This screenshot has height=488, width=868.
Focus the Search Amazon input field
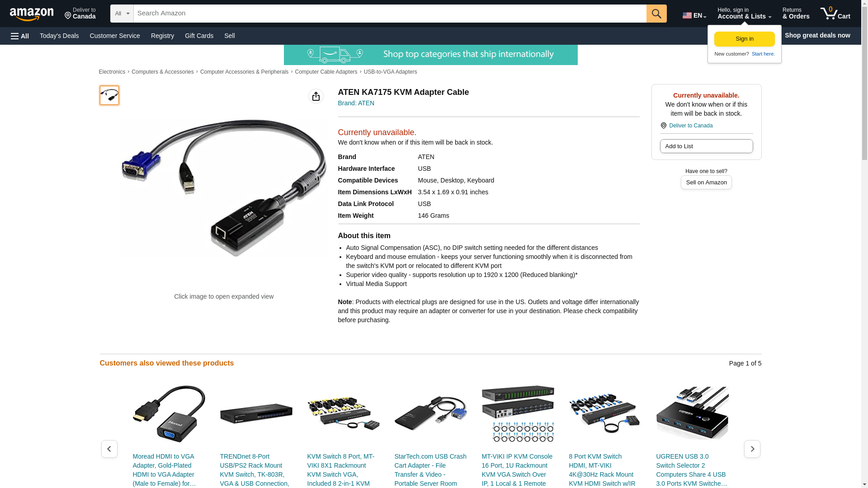[x=390, y=14]
